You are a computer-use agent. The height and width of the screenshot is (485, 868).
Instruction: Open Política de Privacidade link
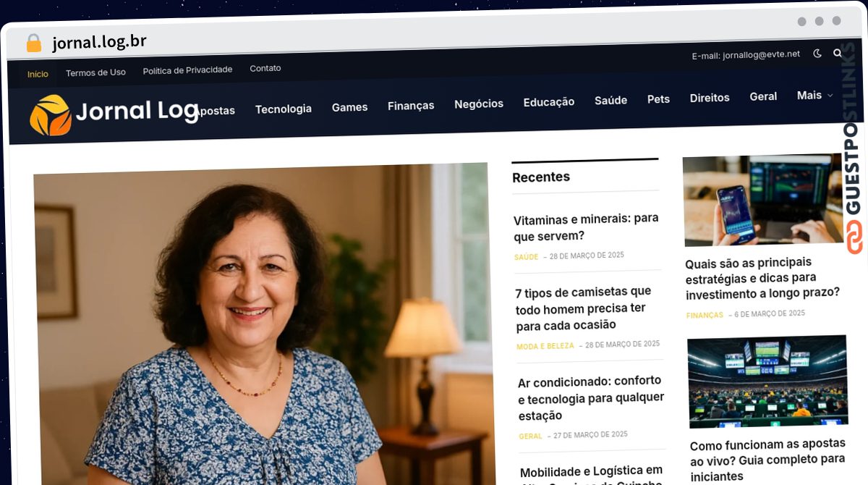click(187, 70)
